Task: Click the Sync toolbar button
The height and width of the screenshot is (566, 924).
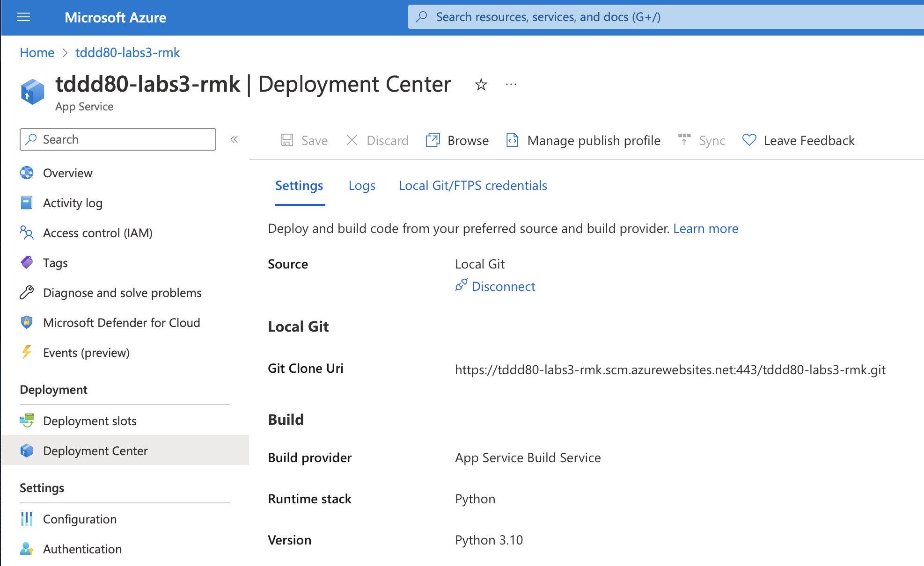Action: click(x=701, y=140)
